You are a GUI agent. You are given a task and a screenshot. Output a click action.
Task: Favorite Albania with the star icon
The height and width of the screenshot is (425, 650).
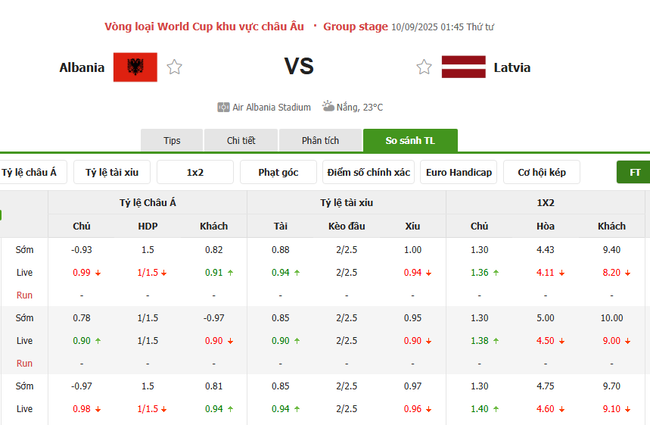tap(175, 68)
